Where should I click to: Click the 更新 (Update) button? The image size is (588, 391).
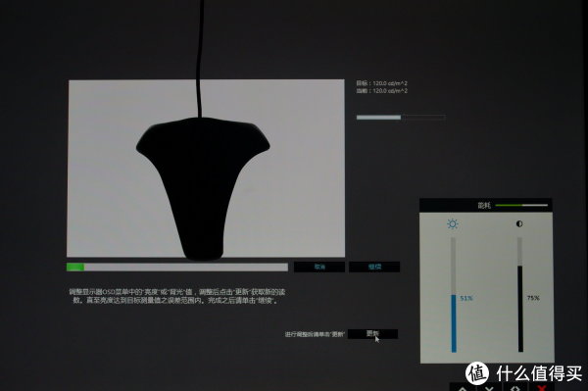point(372,333)
